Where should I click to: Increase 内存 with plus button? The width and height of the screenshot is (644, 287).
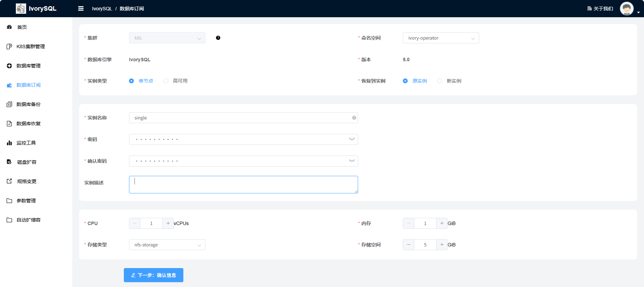[442, 223]
